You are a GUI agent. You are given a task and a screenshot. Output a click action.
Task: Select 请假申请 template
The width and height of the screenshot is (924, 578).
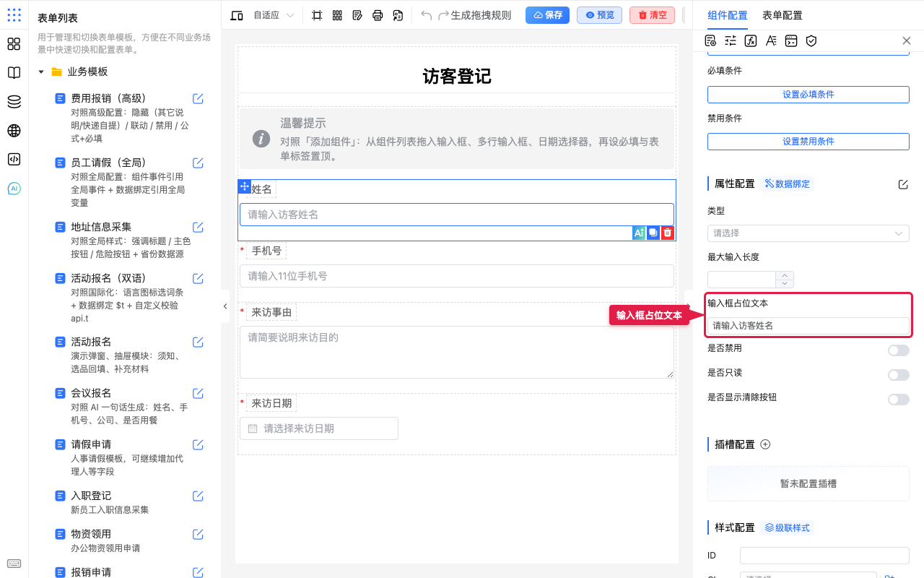(91, 444)
